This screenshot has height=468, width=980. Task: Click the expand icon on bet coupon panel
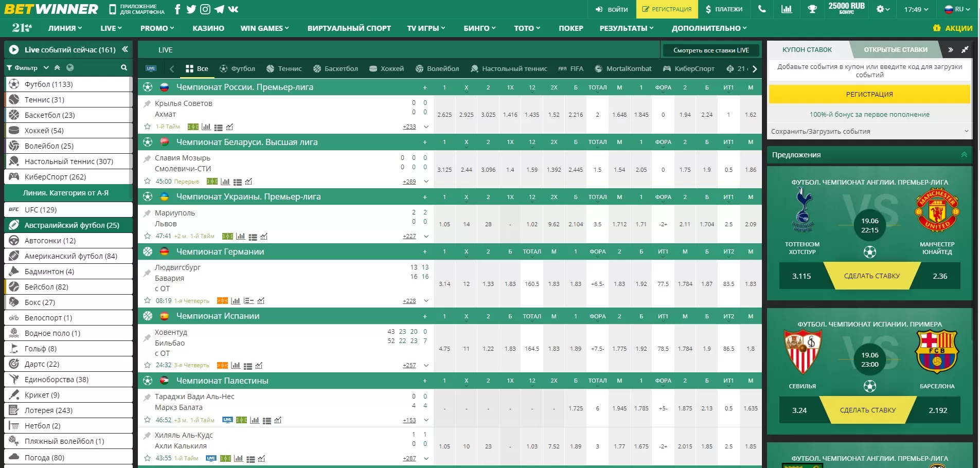tap(965, 50)
